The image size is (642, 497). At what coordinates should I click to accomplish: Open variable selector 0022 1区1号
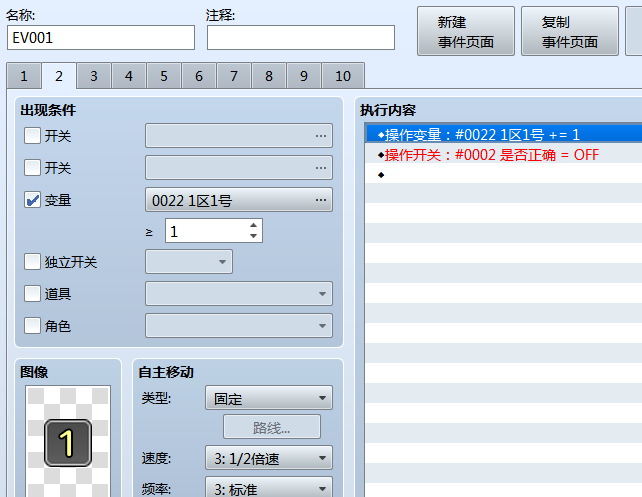tap(239, 200)
